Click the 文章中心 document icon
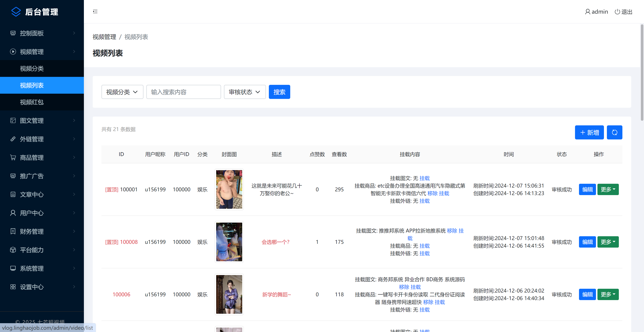Viewport: 644px width, 332px height. [x=13, y=194]
